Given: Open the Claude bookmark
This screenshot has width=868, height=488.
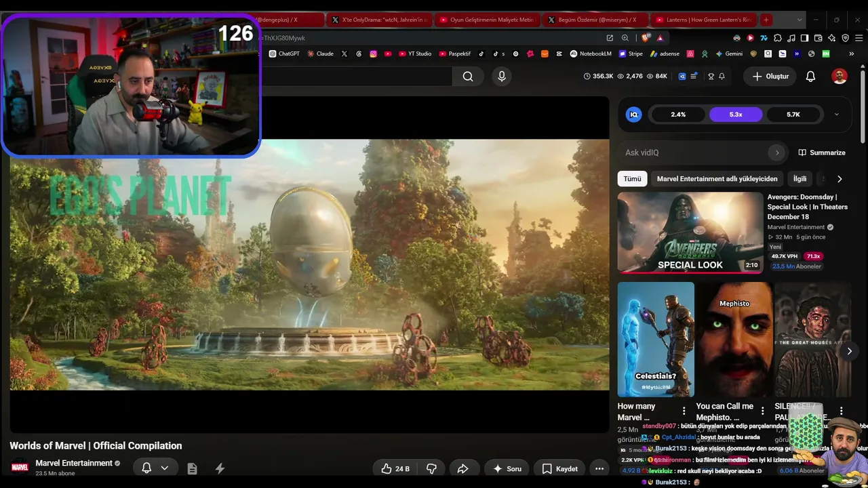Looking at the screenshot, I should [x=320, y=54].
